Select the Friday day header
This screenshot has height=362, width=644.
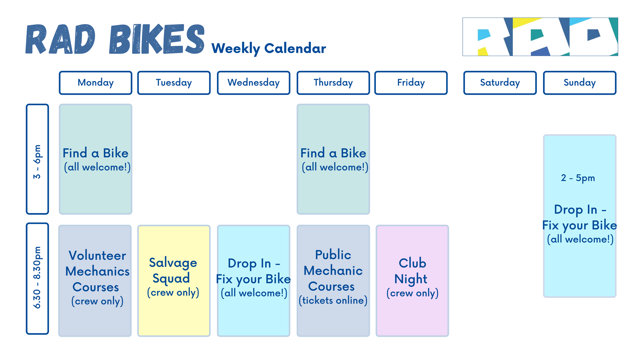(x=411, y=83)
